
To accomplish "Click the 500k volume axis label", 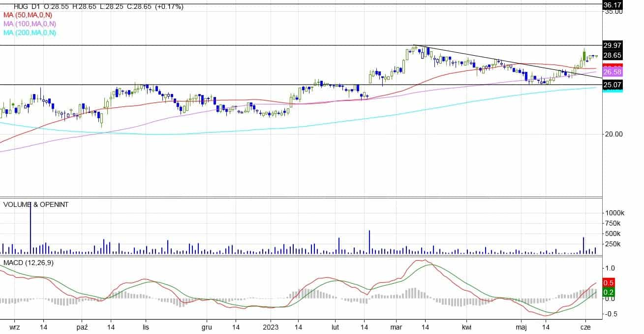I will point(613,234).
